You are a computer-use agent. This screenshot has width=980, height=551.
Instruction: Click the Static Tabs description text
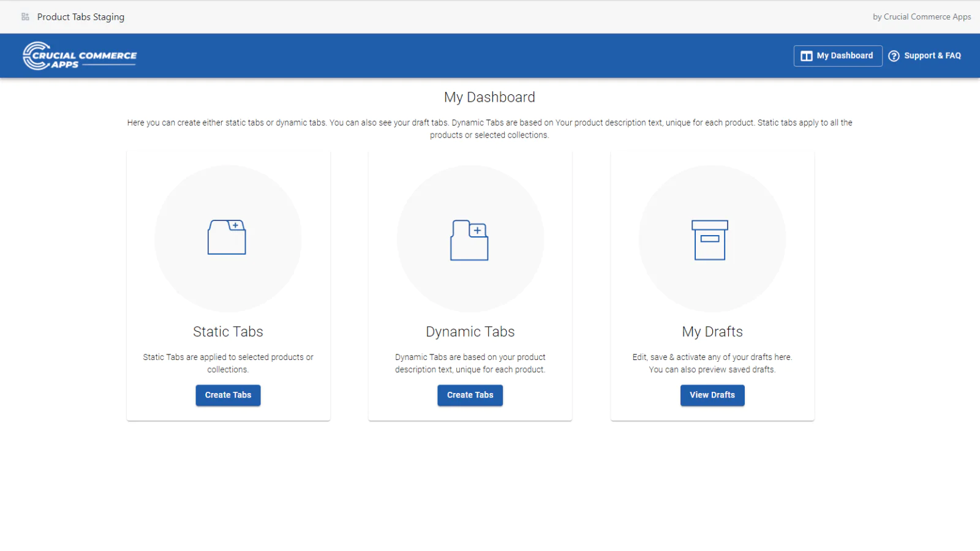point(228,363)
